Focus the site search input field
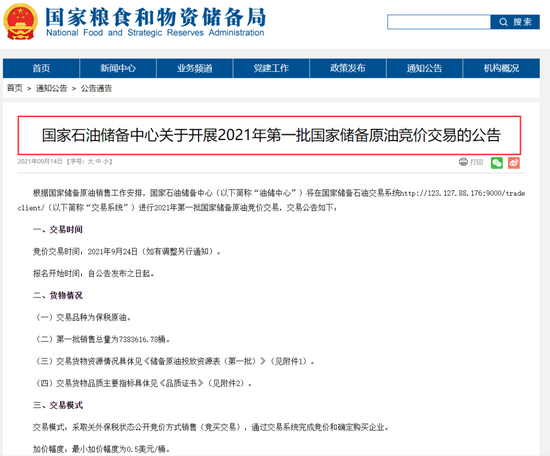550x456 pixels. (439, 22)
